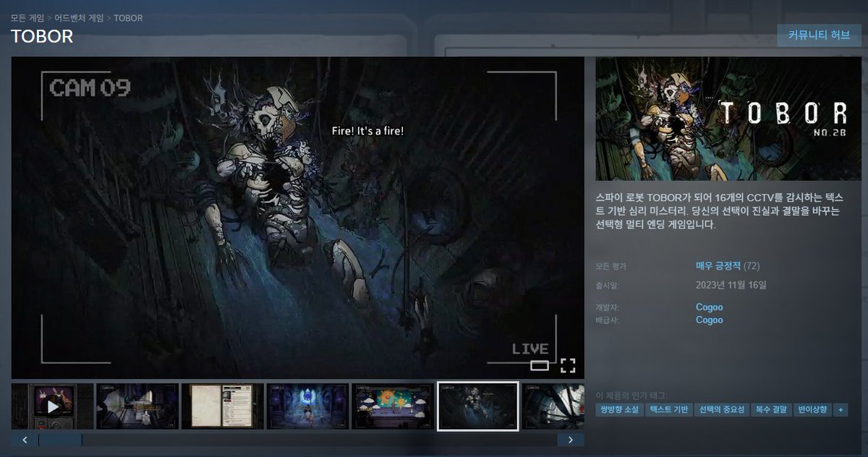Open the 매우 긍정적 review summary link

point(718,266)
